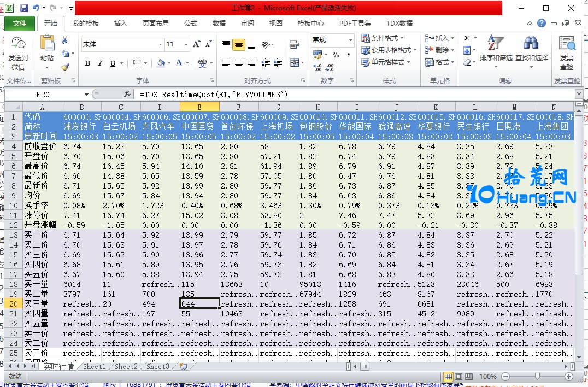Click the Send to WeChat icon
Screen dimensions: 588x387
pos(18,44)
